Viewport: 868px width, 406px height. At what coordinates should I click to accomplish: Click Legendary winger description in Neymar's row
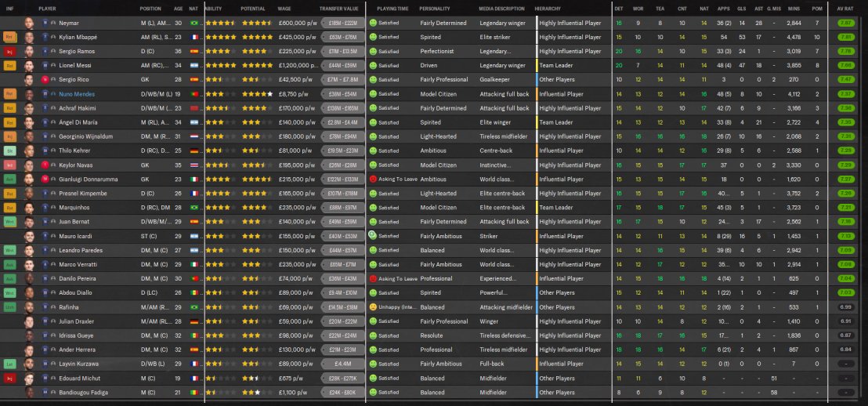point(503,24)
